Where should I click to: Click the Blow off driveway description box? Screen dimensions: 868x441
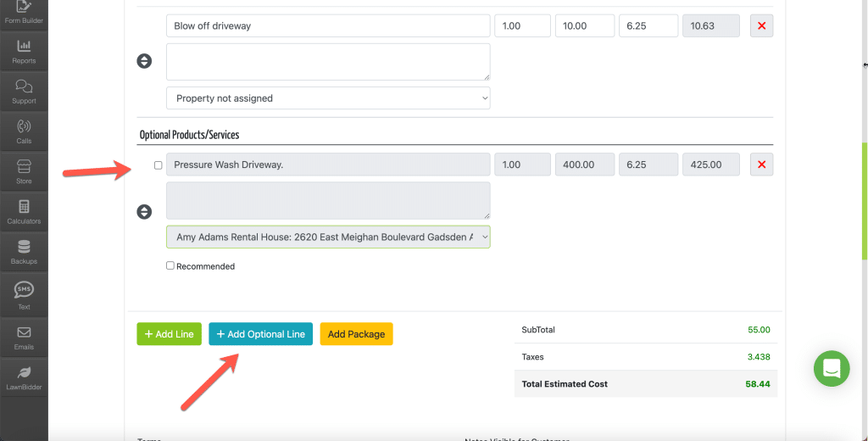(x=328, y=62)
